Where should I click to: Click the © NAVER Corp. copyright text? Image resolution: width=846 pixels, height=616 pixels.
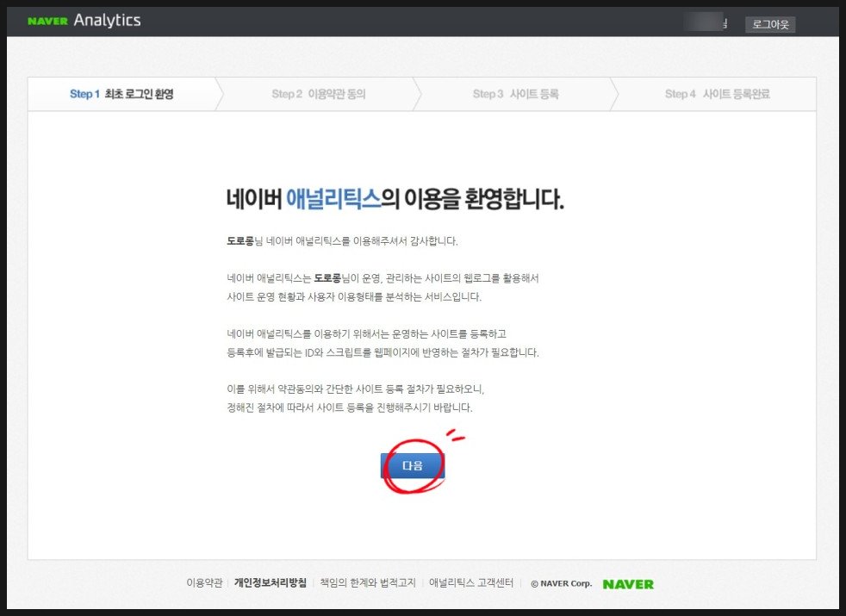point(561,583)
